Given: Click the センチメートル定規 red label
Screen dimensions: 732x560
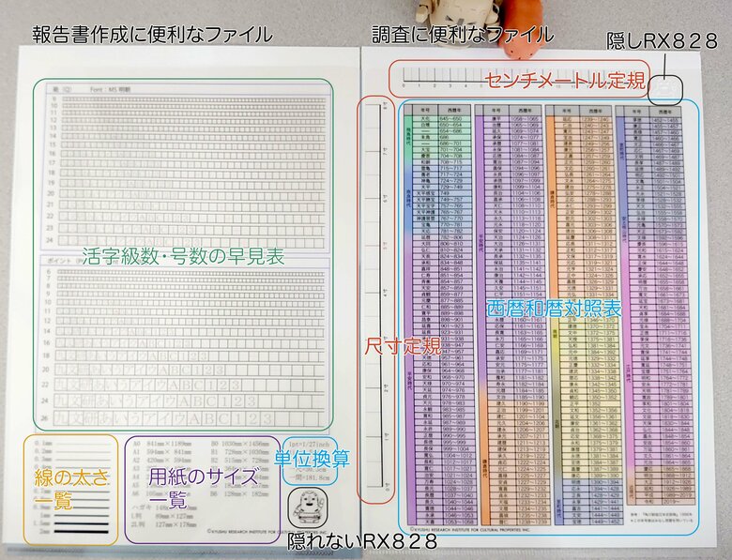Looking at the screenshot, I should click(565, 80).
